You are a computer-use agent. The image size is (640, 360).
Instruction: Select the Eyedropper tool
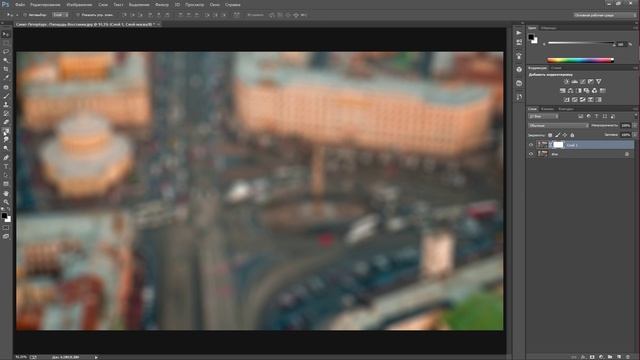(6, 78)
